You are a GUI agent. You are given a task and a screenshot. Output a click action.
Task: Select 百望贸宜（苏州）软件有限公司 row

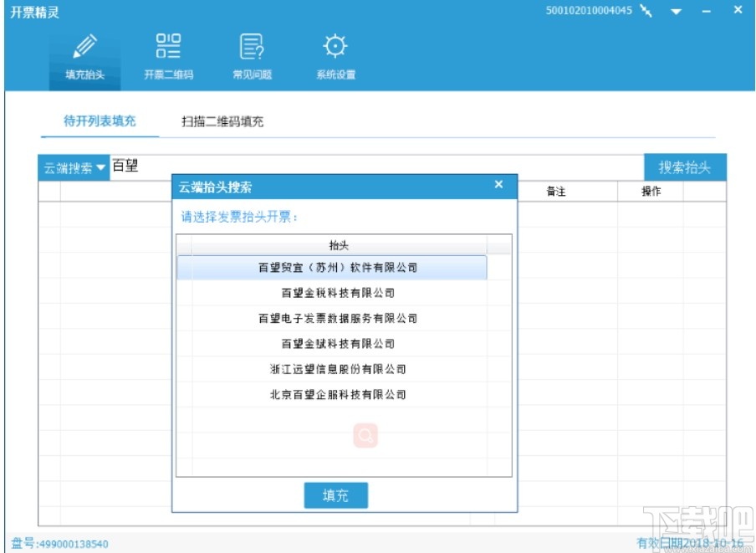[x=332, y=268]
